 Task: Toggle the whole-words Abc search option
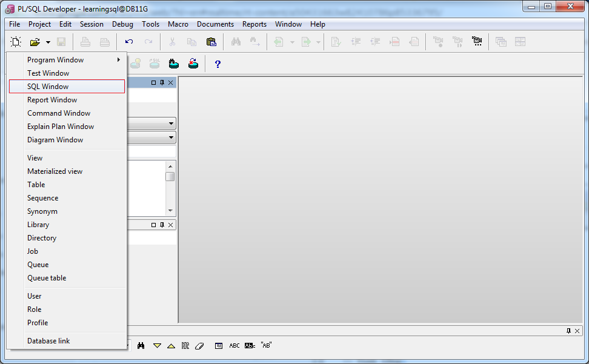click(250, 346)
